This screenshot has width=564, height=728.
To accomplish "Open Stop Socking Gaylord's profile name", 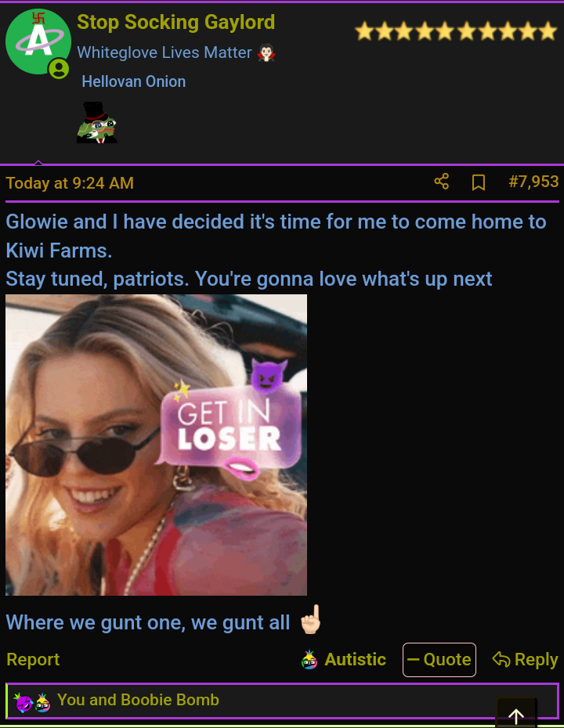I will (175, 22).
